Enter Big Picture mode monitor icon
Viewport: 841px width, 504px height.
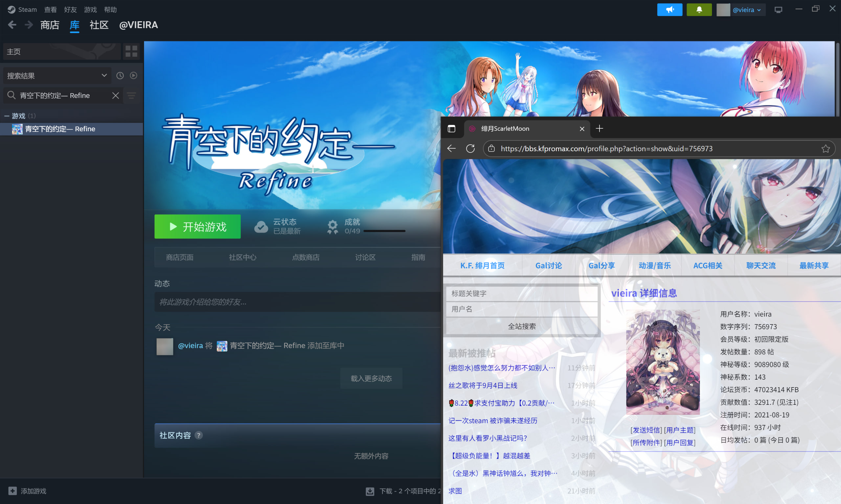click(778, 10)
